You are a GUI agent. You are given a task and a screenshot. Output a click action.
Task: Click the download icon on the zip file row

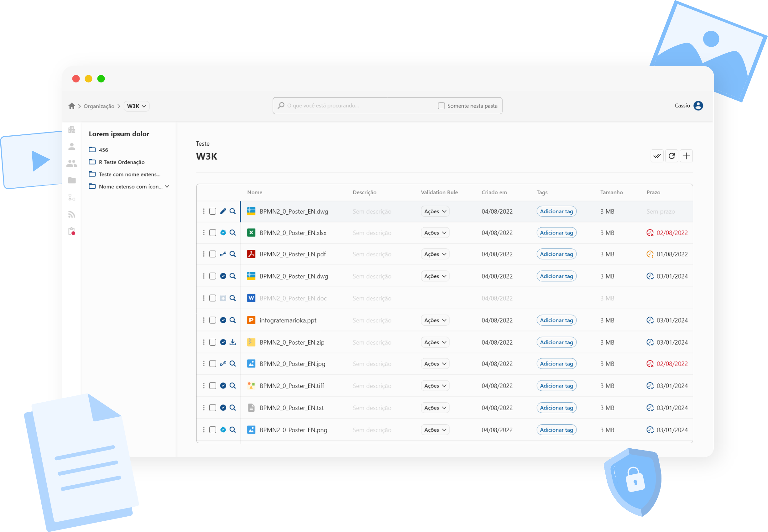click(x=233, y=342)
